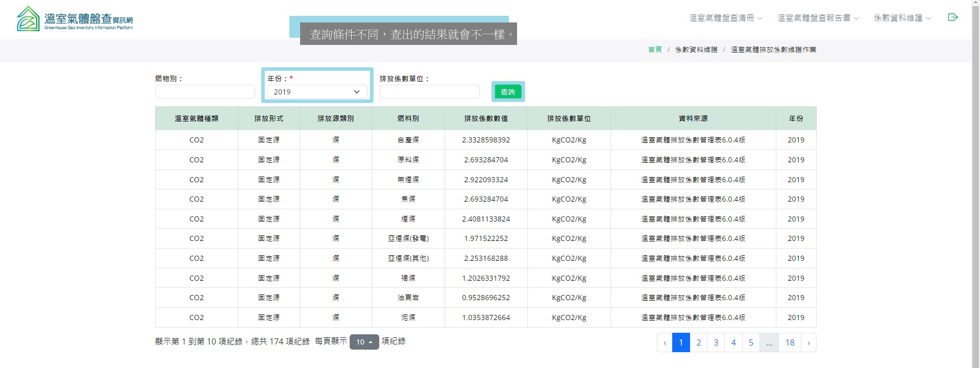Click the green 查詢 button

click(508, 92)
